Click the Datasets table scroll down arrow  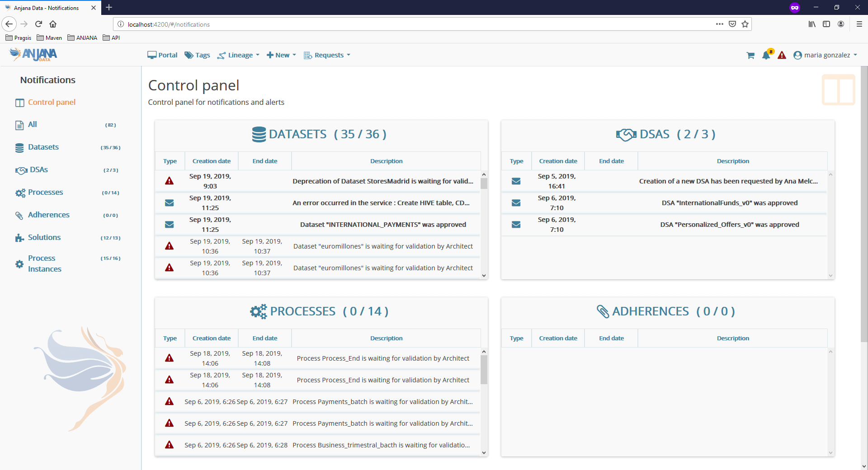pos(484,275)
